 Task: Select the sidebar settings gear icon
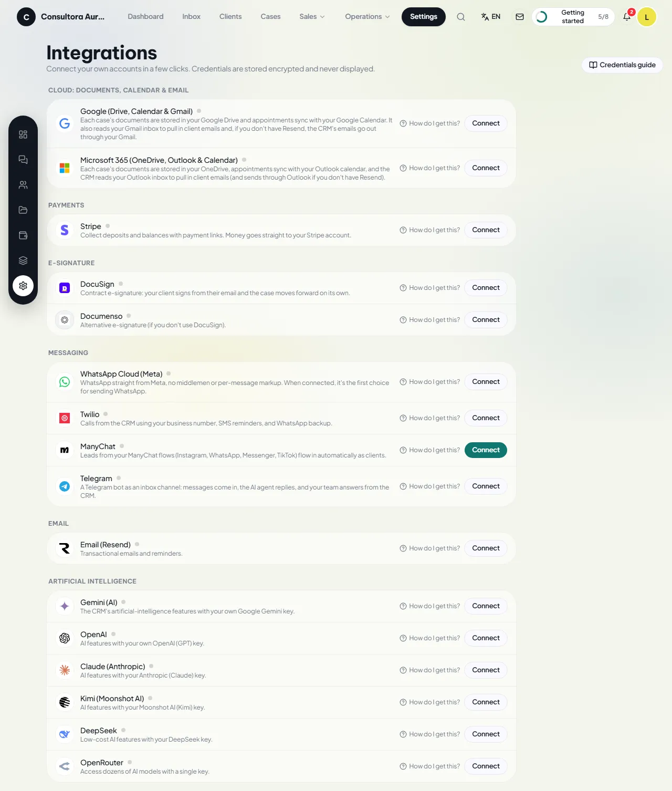click(x=23, y=286)
